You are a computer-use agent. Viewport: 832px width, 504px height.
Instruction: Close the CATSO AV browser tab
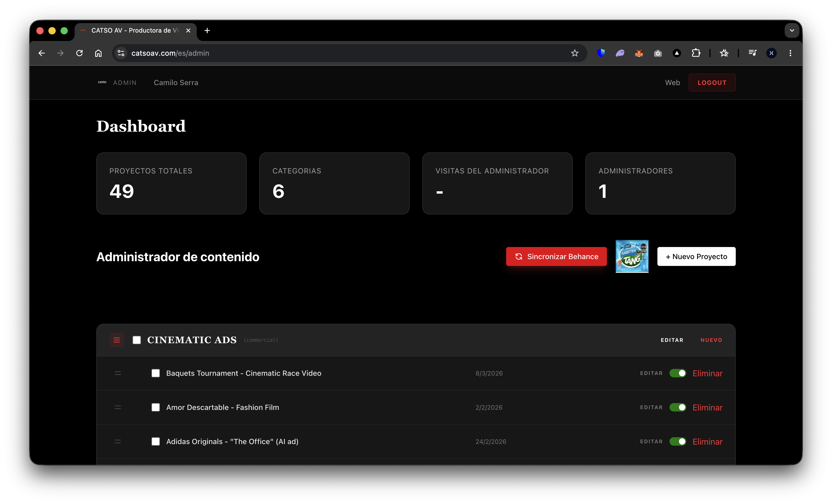[x=189, y=30]
